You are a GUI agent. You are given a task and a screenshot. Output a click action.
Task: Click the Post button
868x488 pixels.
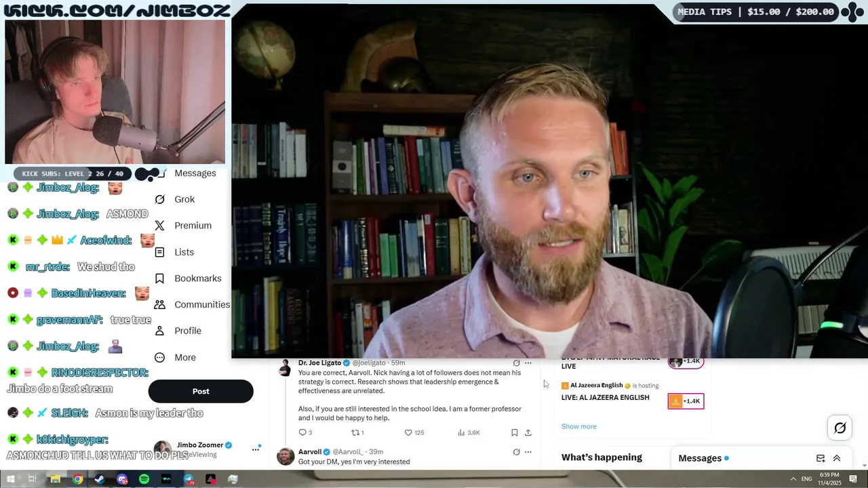(x=201, y=391)
